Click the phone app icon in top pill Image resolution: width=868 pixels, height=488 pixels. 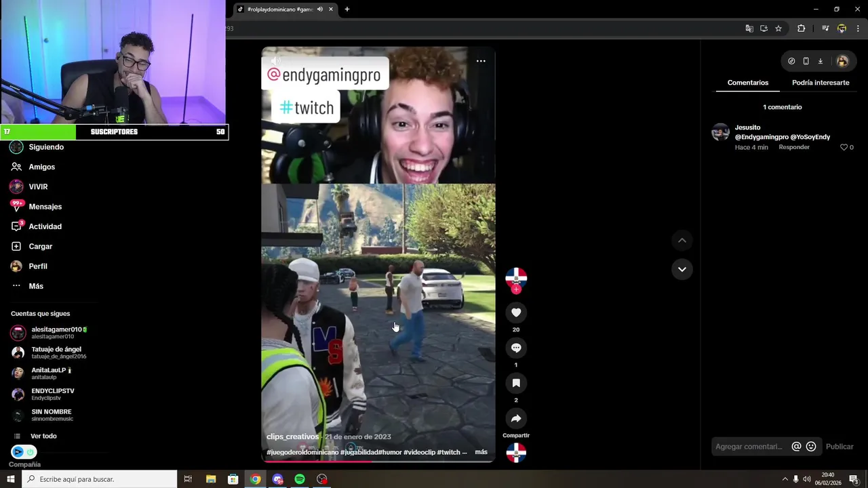coord(806,61)
